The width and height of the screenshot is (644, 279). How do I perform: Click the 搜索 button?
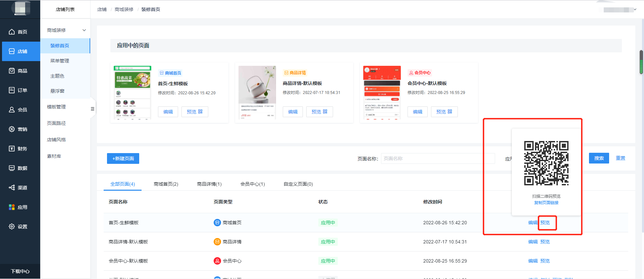599,158
